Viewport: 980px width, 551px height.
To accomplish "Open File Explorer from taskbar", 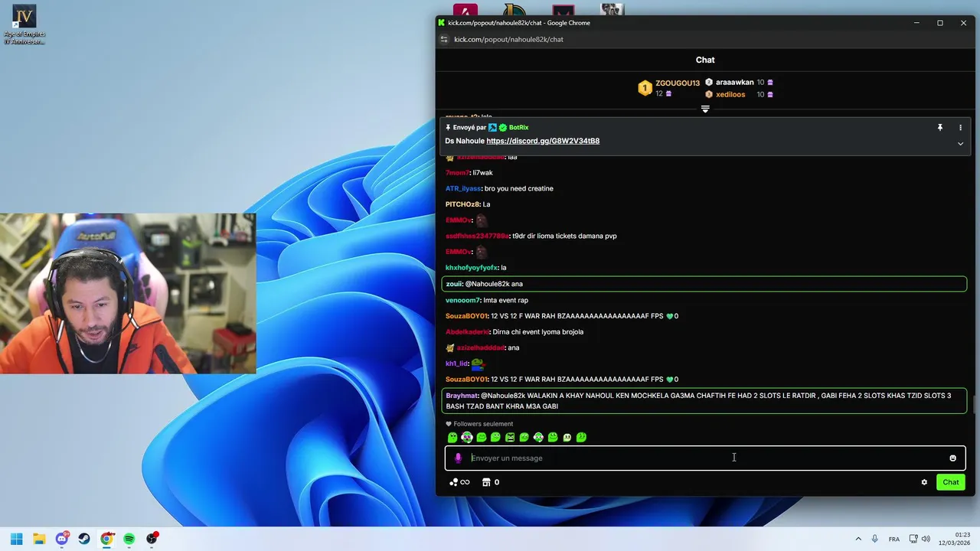I will (39, 539).
